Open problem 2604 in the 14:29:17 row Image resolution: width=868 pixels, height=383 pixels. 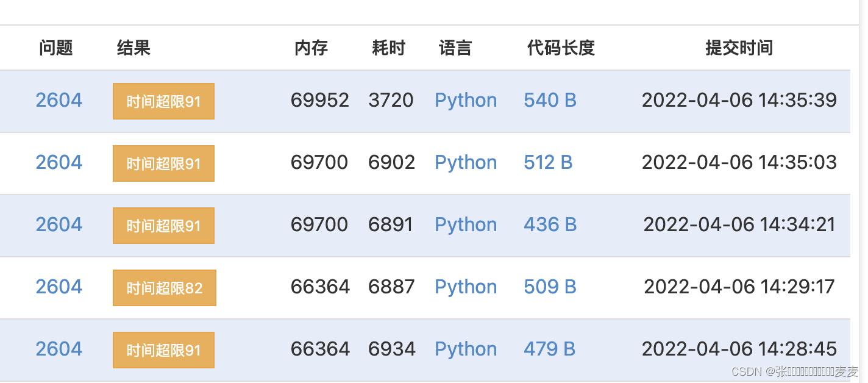(x=59, y=287)
